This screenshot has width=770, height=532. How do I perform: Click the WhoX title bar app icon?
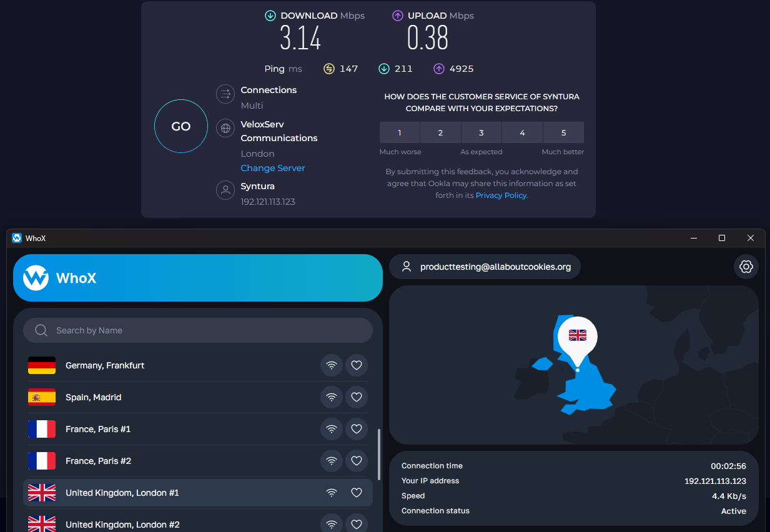[17, 238]
